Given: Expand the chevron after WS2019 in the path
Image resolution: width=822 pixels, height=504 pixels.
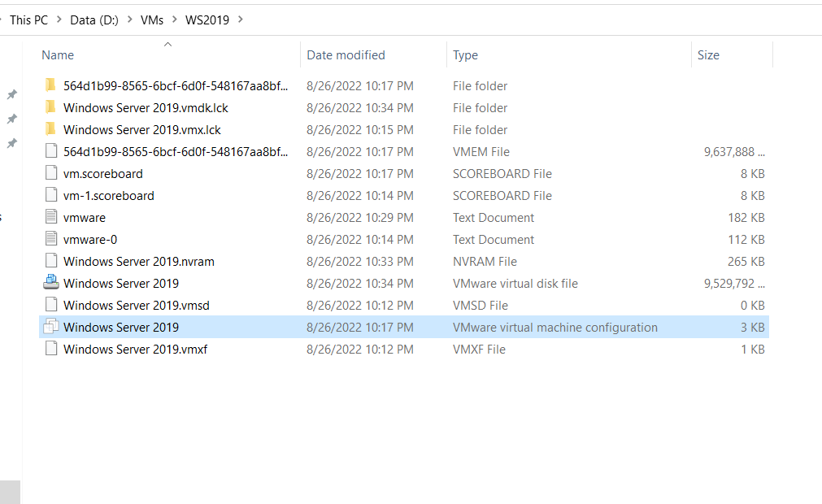Looking at the screenshot, I should (x=241, y=20).
